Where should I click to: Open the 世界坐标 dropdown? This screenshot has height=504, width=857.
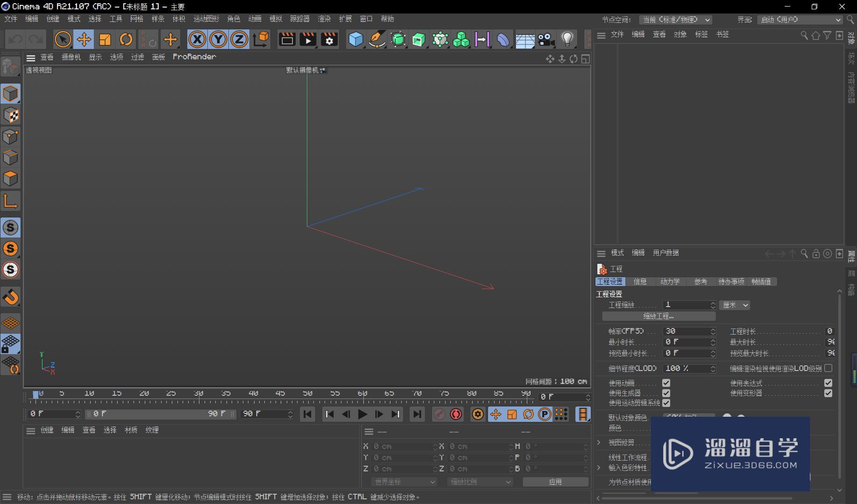click(404, 482)
